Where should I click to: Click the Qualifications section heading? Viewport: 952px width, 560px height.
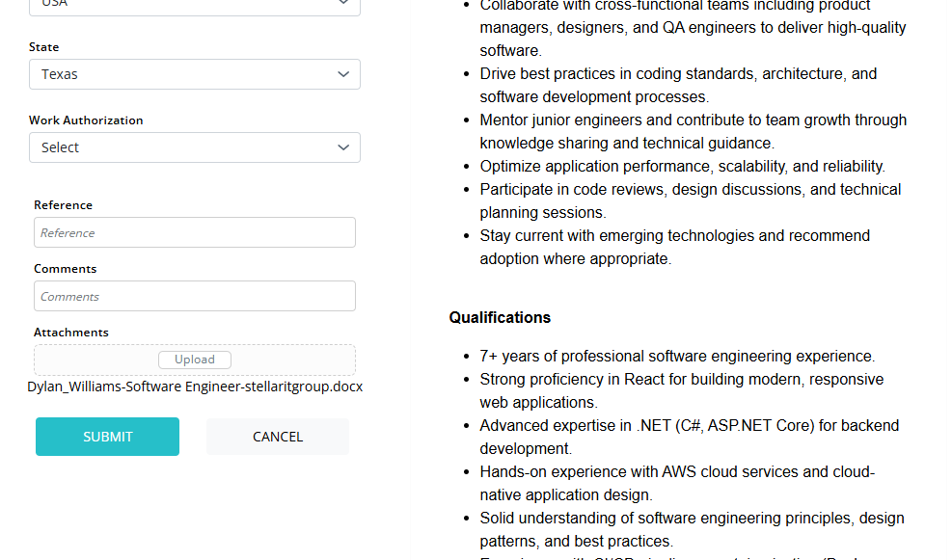pyautogui.click(x=500, y=317)
